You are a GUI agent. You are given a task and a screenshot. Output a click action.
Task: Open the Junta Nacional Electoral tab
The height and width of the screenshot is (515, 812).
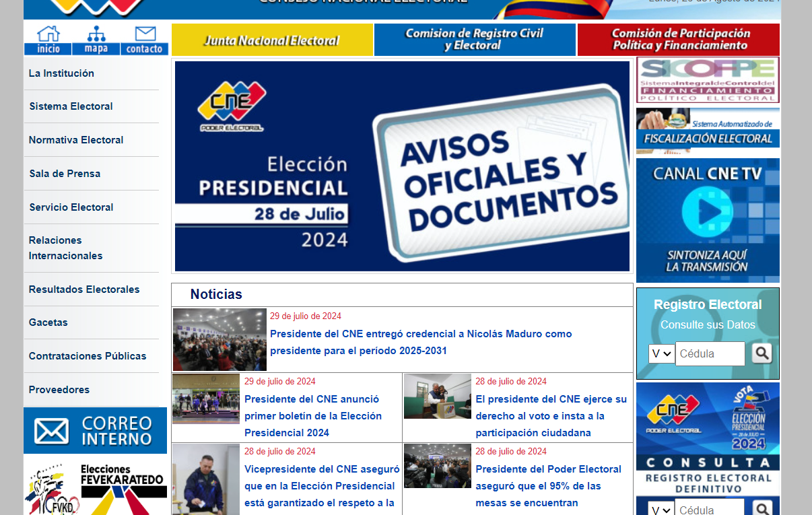tap(272, 40)
